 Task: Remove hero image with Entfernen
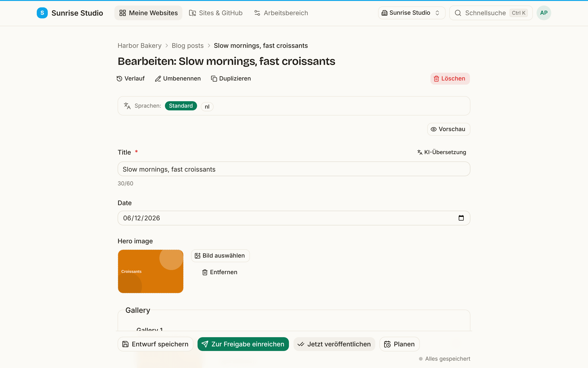(220, 272)
